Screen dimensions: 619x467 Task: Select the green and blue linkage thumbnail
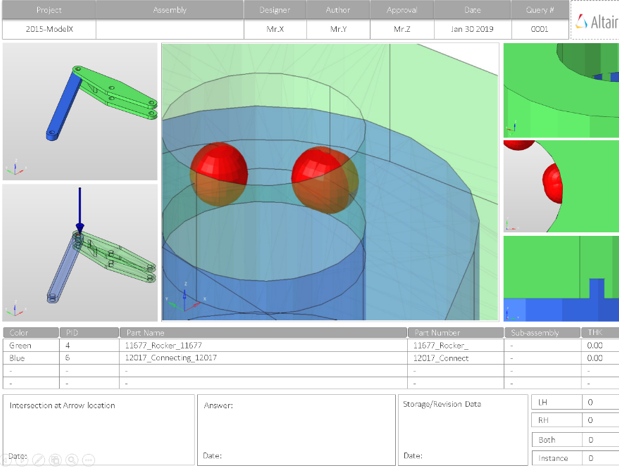coord(80,111)
